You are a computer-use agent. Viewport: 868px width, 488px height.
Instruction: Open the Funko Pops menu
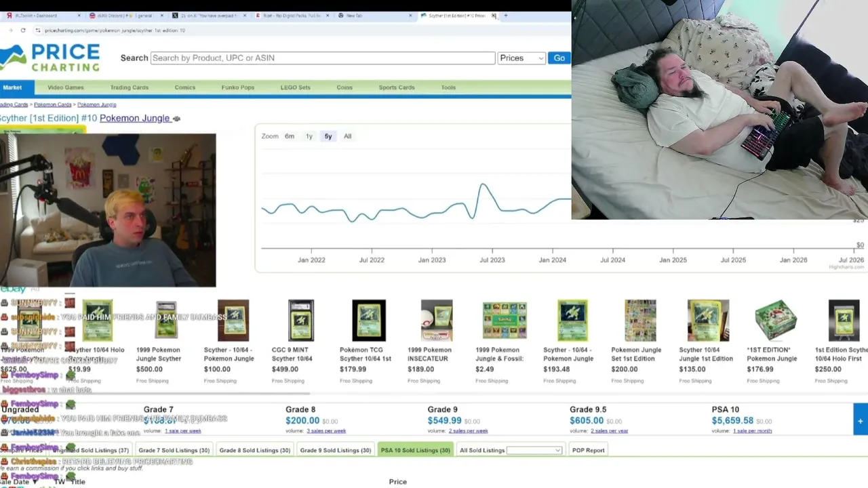click(238, 87)
